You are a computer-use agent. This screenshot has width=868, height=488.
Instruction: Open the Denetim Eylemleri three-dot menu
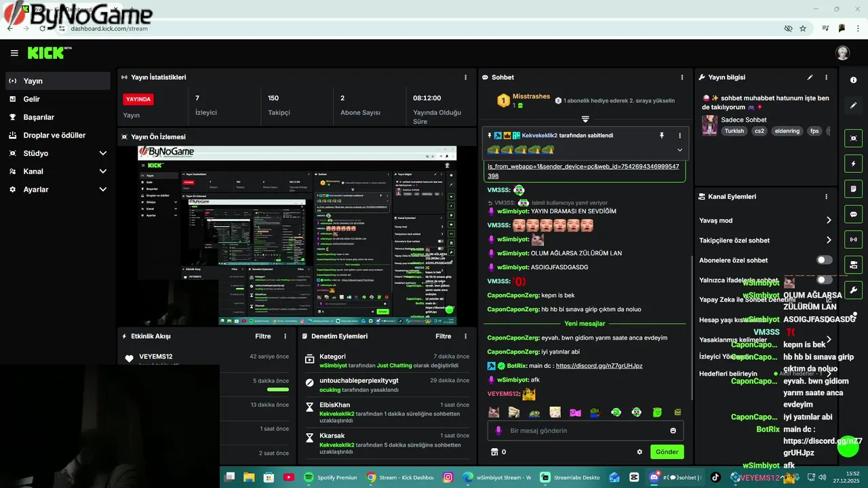click(x=465, y=336)
